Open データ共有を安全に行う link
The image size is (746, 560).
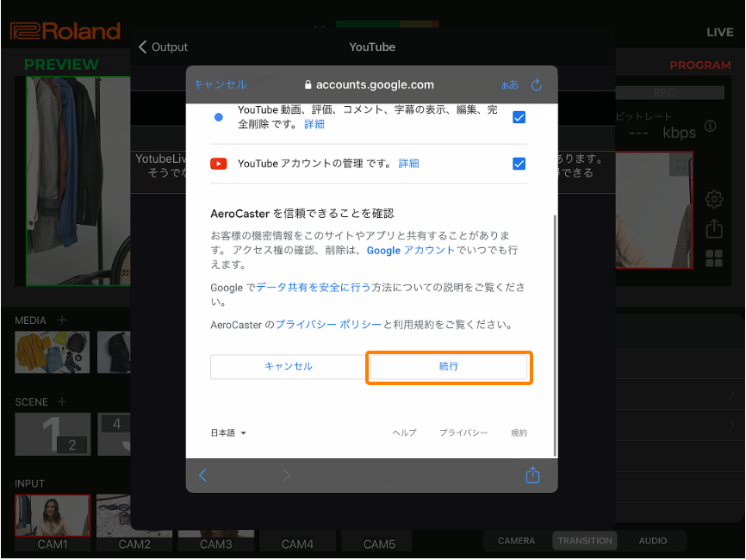[x=314, y=288]
